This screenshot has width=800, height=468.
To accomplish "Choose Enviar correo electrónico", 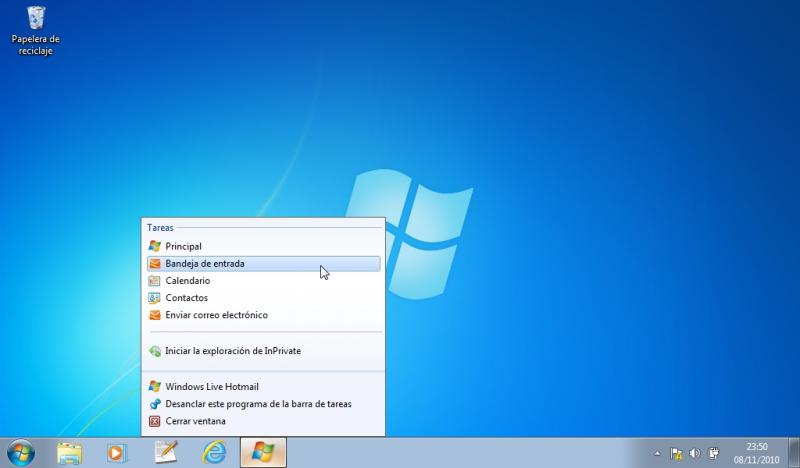I will tap(263, 315).
